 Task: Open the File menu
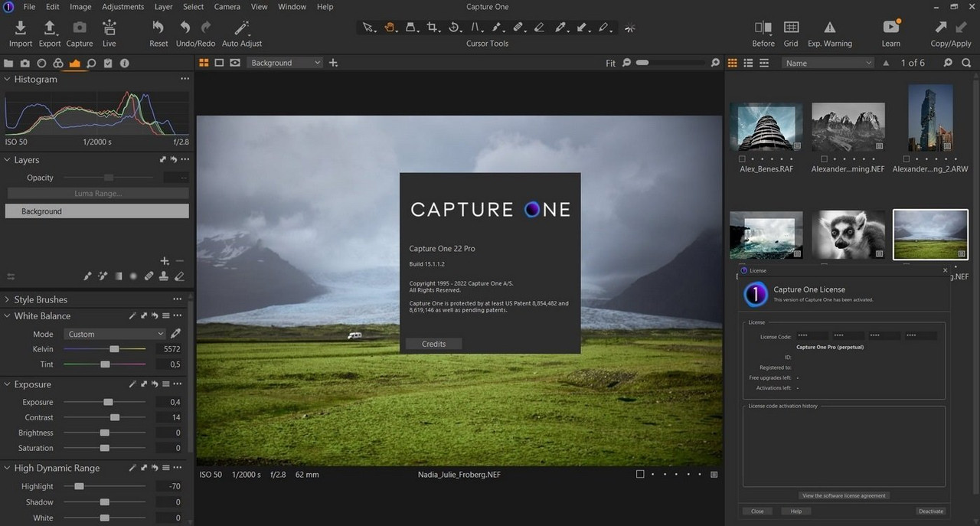coord(29,7)
